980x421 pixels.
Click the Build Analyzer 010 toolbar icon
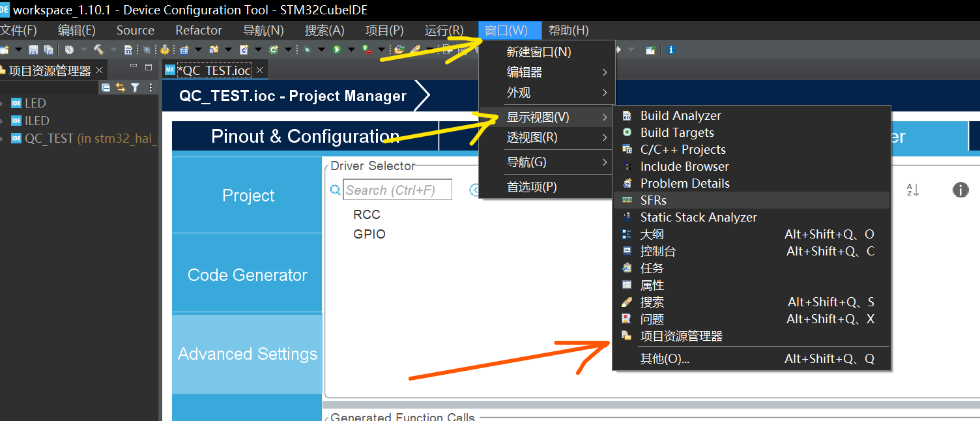pyautogui.click(x=128, y=50)
